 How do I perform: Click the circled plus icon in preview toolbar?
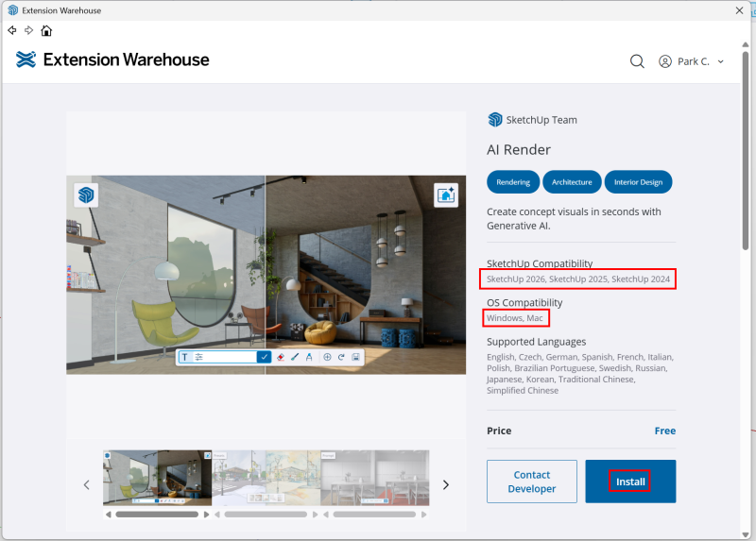pos(327,357)
